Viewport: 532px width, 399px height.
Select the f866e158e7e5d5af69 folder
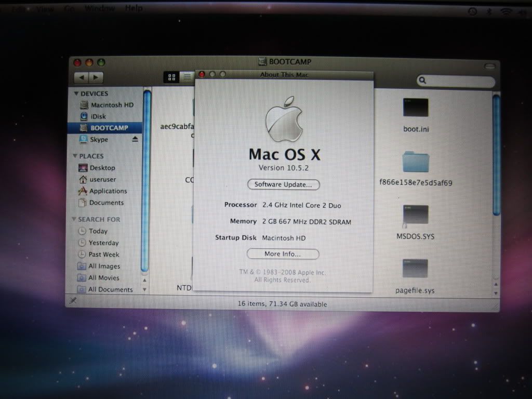(x=416, y=162)
